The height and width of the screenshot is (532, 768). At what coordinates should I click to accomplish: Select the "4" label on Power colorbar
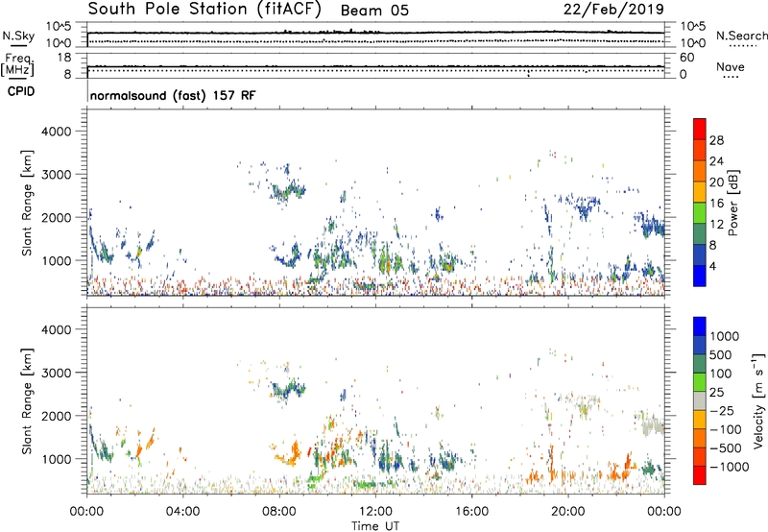coord(713,266)
